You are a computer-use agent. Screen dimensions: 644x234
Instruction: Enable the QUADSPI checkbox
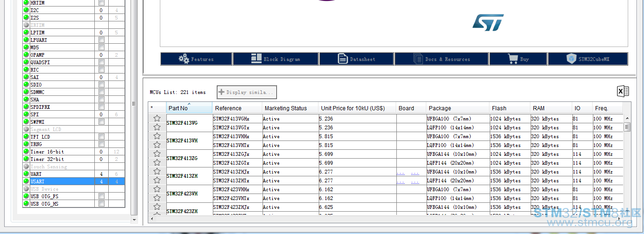101,62
